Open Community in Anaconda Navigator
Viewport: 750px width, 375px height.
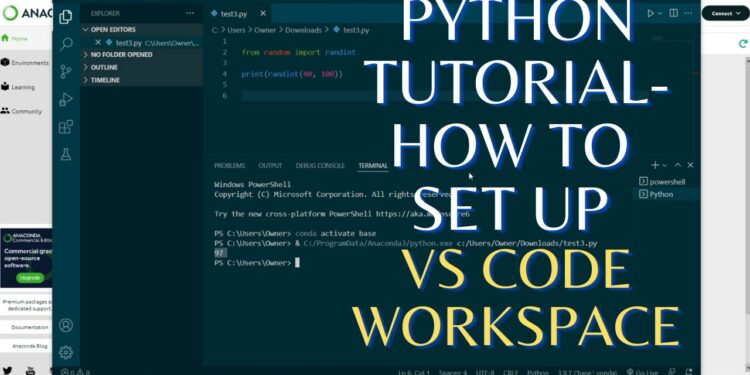coord(22,111)
